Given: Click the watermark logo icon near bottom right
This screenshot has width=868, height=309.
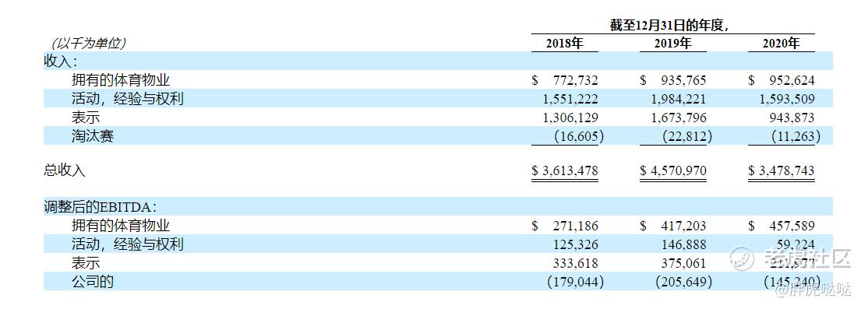Looking at the screenshot, I should 742,258.
